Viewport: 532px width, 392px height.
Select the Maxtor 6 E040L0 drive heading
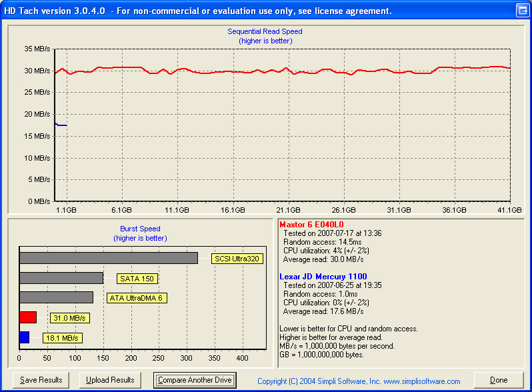tap(311, 225)
